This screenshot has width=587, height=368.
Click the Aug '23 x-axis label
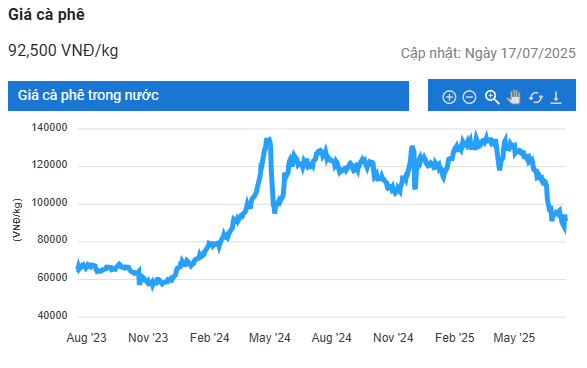[86, 338]
